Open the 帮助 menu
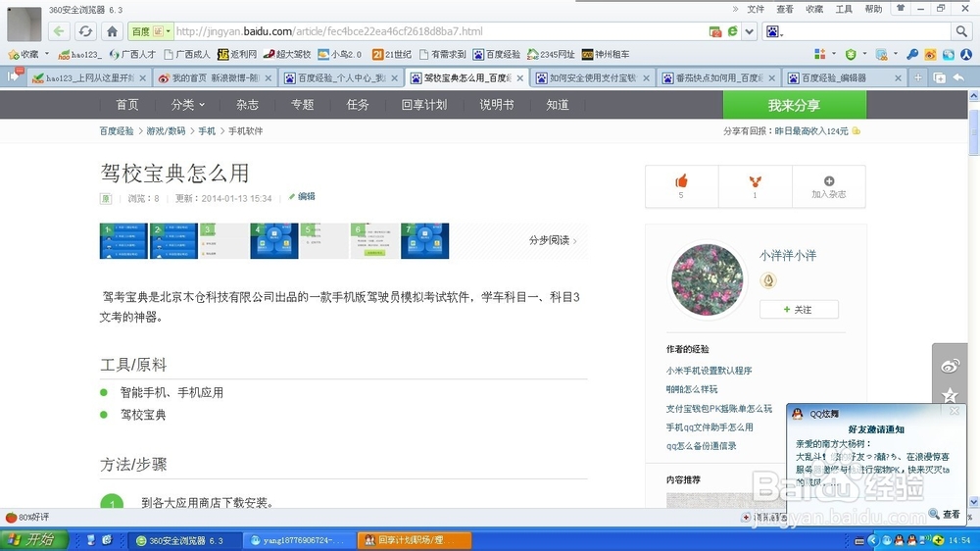 point(873,9)
